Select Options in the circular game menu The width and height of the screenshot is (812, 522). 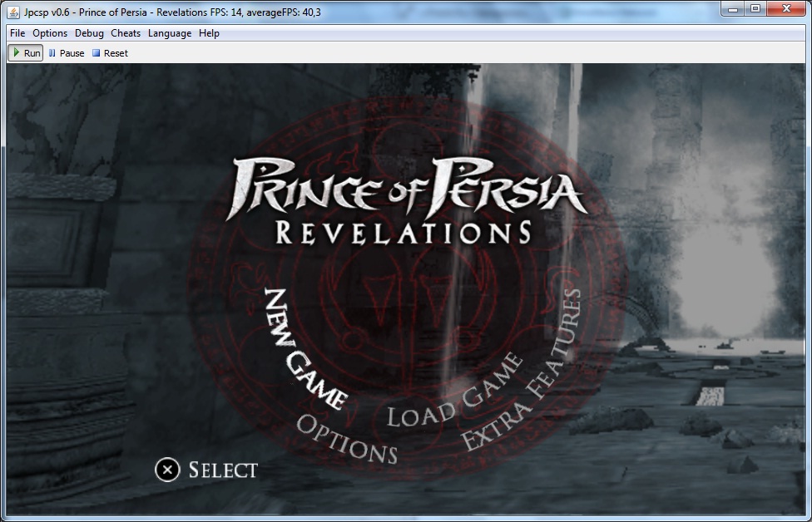(x=347, y=439)
